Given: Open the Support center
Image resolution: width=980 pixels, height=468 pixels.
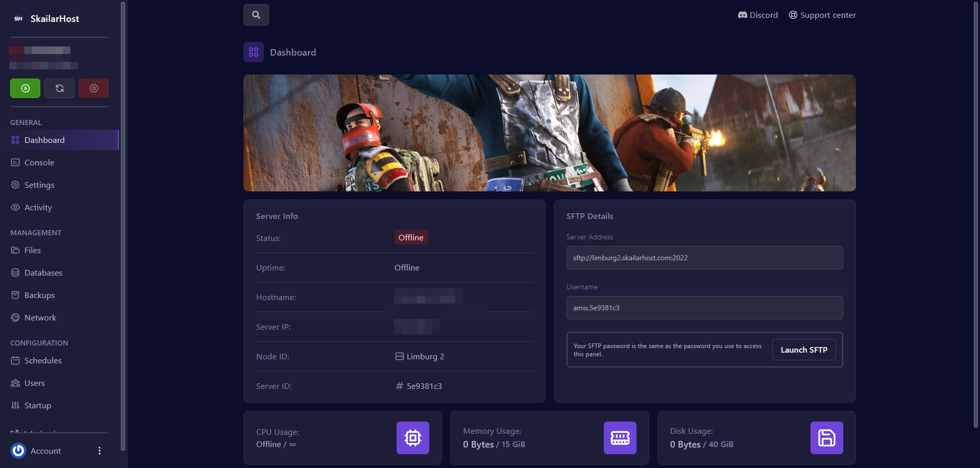Looking at the screenshot, I should pyautogui.click(x=822, y=15).
